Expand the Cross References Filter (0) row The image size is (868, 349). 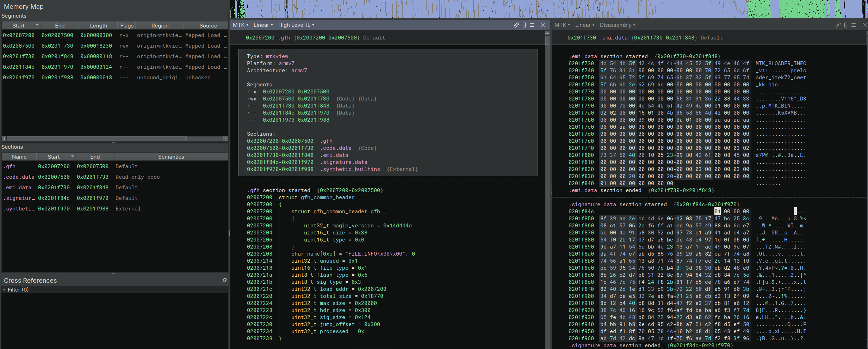(4, 290)
